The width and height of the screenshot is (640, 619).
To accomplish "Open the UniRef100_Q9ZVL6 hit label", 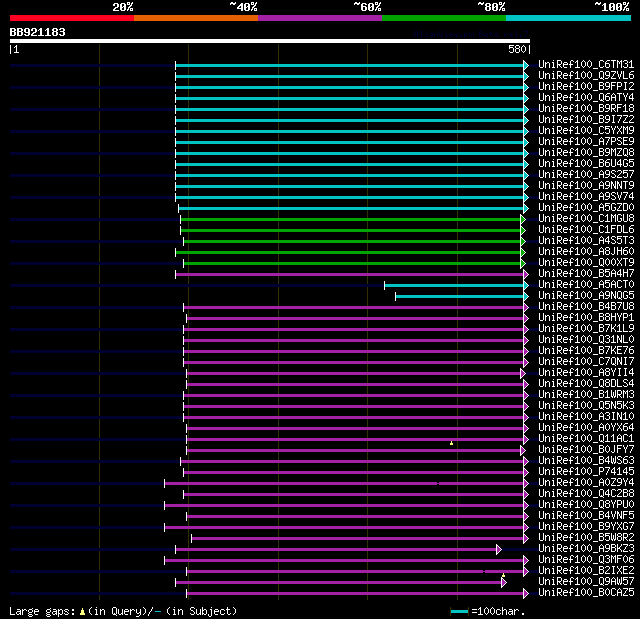I will (586, 75).
